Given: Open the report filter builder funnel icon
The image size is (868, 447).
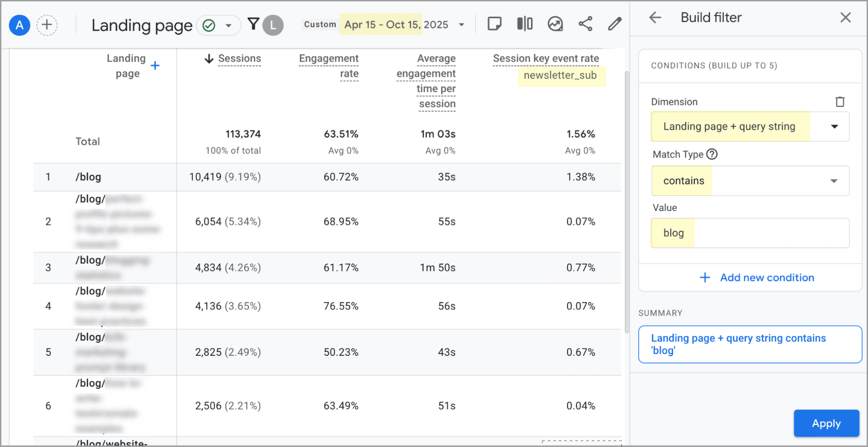Looking at the screenshot, I should coord(254,24).
